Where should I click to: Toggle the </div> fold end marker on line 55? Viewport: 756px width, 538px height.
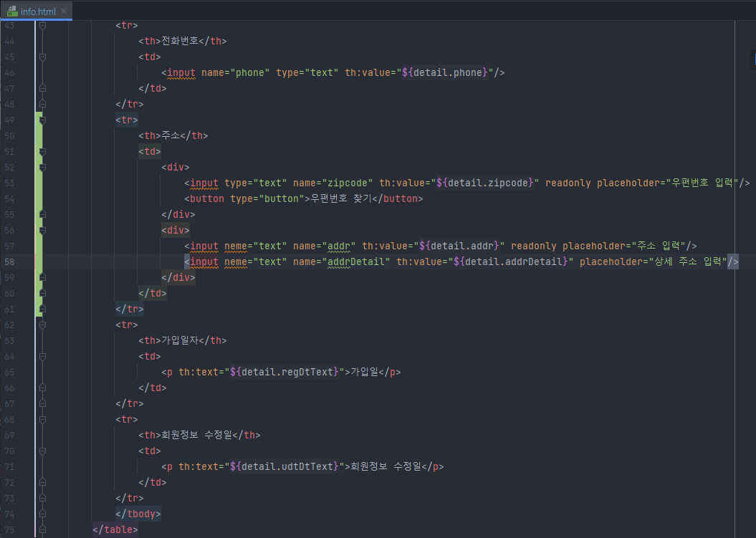click(x=42, y=214)
